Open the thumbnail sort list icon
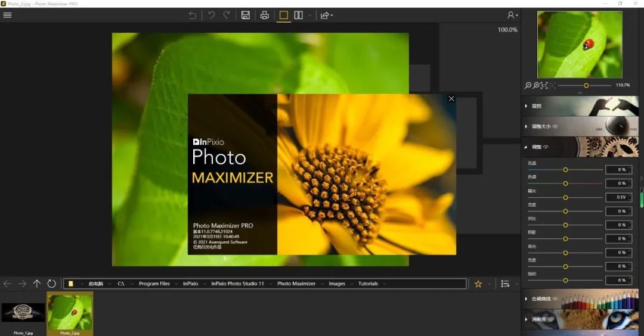This screenshot has width=644, height=336. pyautogui.click(x=505, y=284)
